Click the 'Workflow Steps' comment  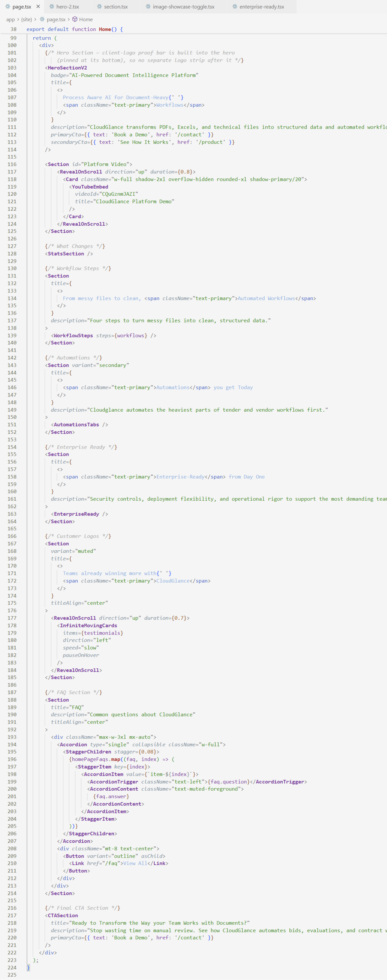tap(78, 269)
